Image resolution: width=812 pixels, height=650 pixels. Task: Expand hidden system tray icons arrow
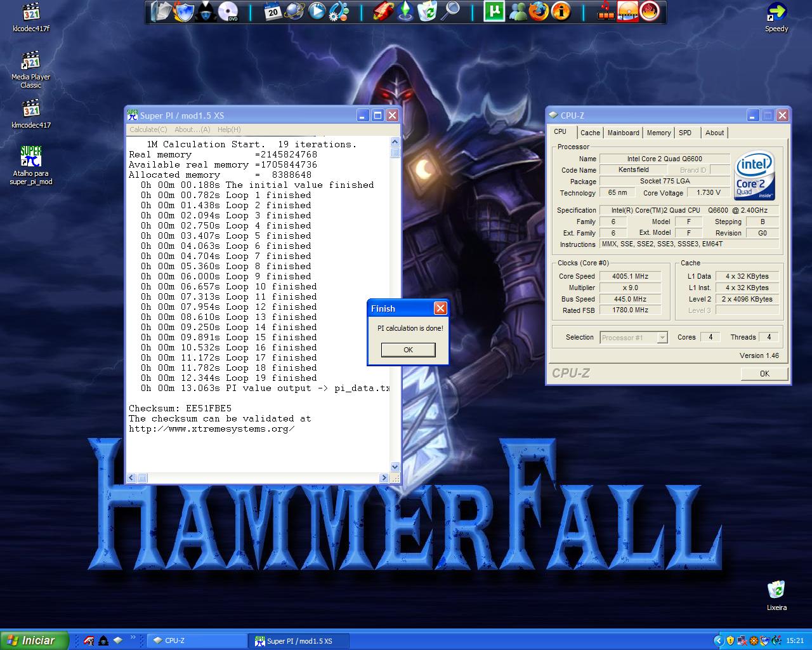[x=718, y=641]
